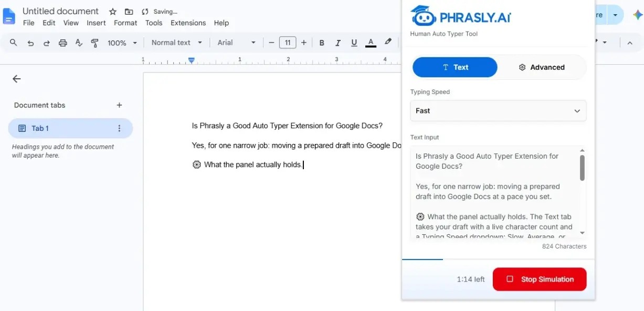Click the Saving status sync icon
644x311 pixels.
pyautogui.click(x=145, y=12)
